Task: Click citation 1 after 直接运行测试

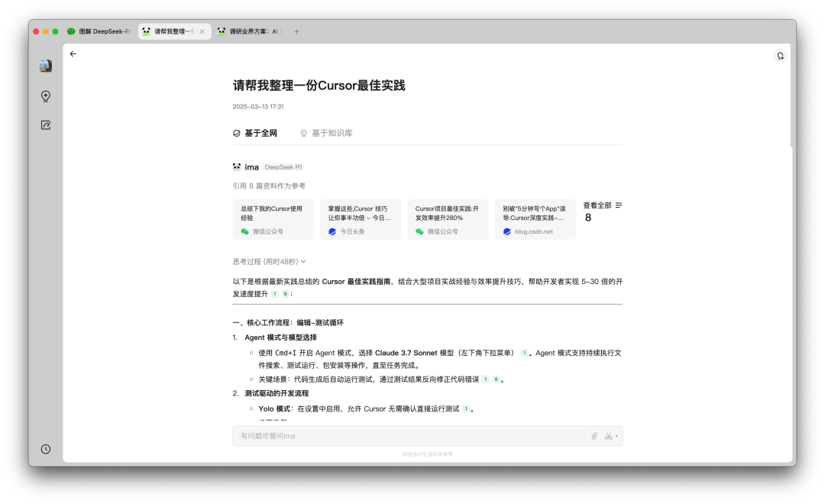Action: pyautogui.click(x=466, y=409)
